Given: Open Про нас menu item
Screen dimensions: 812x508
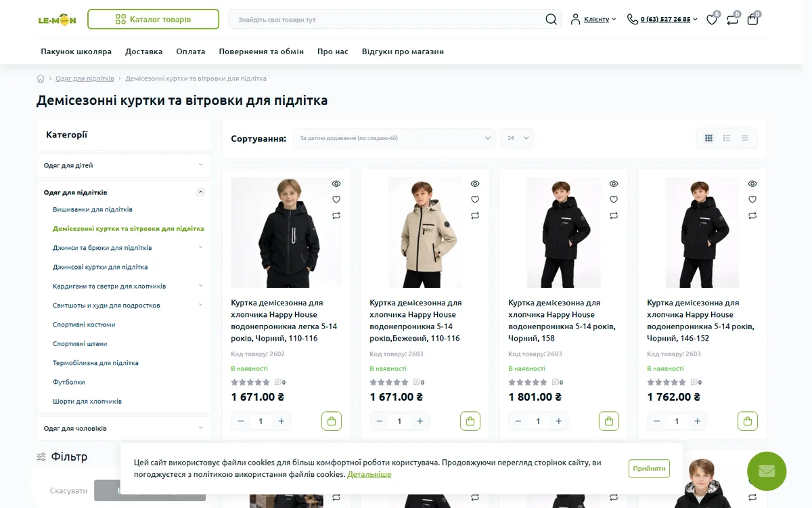Looking at the screenshot, I should (333, 51).
